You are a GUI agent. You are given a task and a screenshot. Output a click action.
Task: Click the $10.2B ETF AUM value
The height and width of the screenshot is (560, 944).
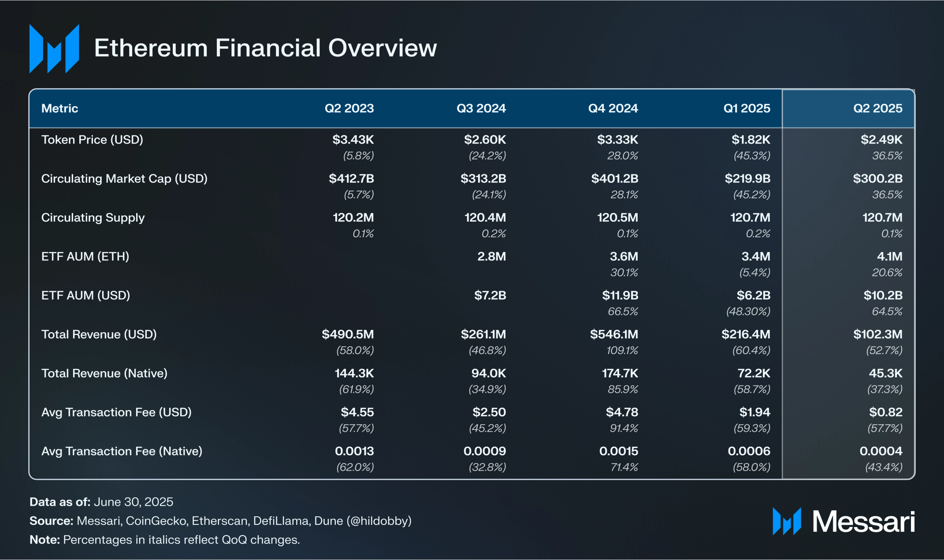[x=883, y=295]
